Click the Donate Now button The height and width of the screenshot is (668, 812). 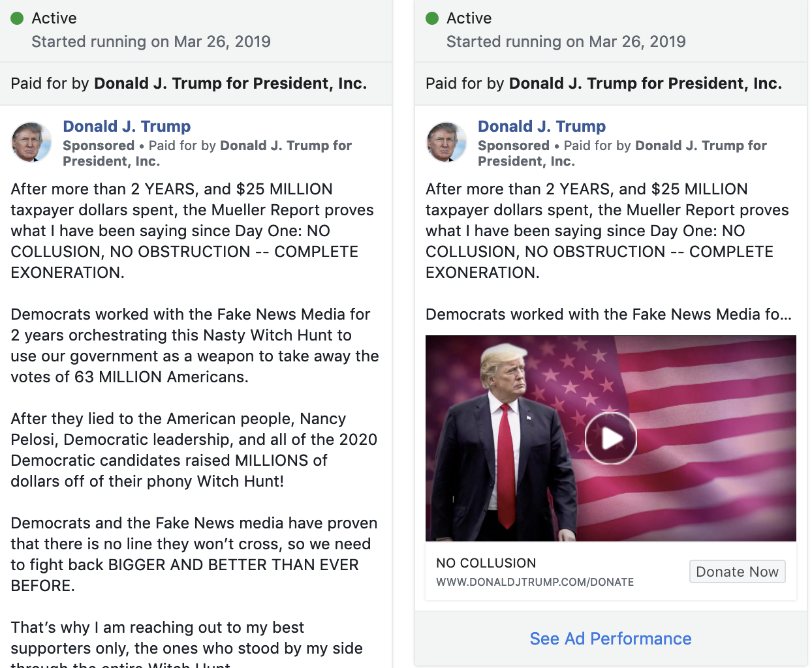coord(737,571)
